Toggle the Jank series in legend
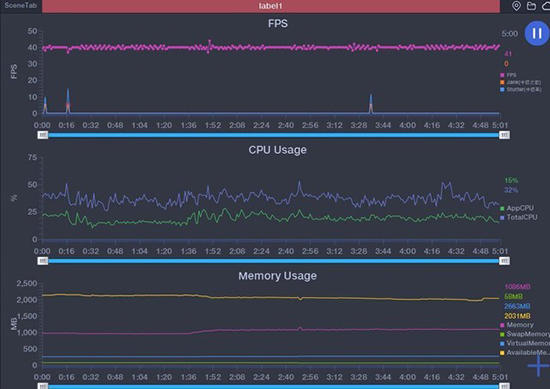550x389 pixels. point(521,82)
